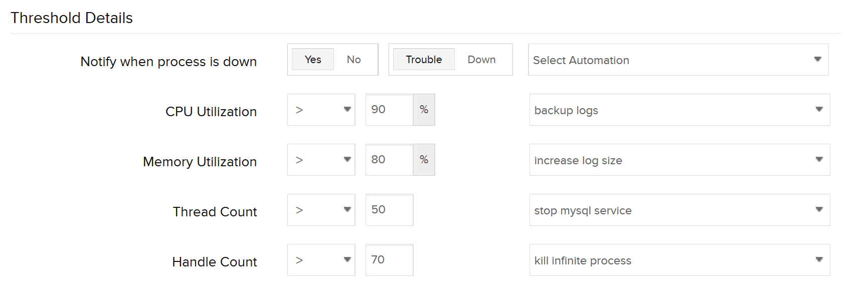The width and height of the screenshot is (868, 306).
Task: Open CPU Utilization comparison operator dropdown
Action: click(x=321, y=110)
